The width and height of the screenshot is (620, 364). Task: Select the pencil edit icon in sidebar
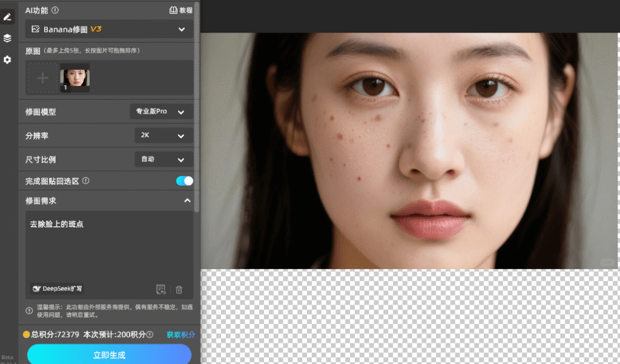pyautogui.click(x=7, y=16)
